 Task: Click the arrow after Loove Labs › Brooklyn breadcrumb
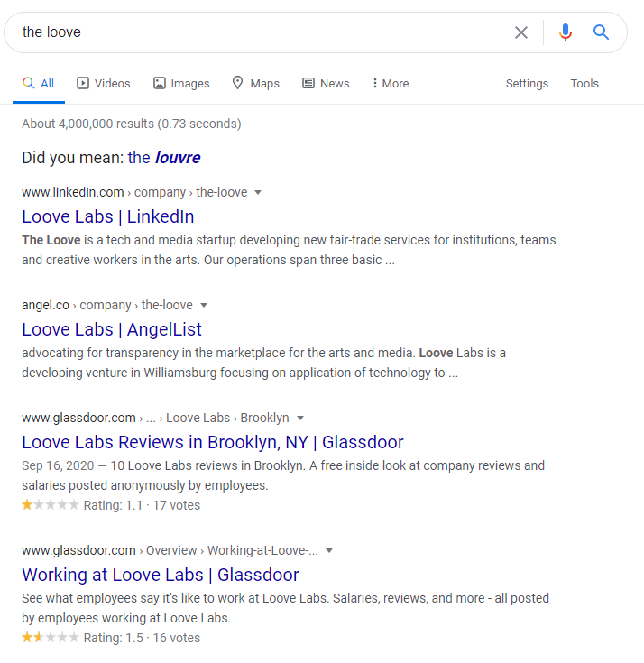tap(300, 418)
